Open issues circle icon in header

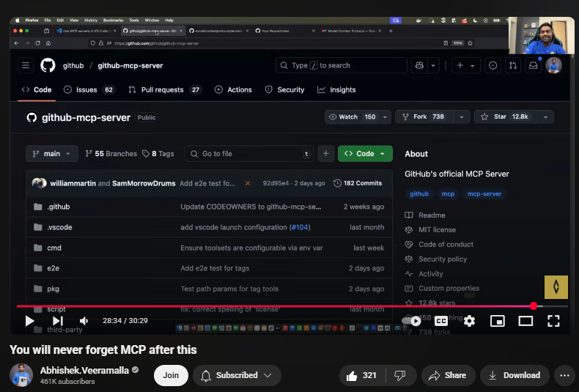click(x=493, y=65)
